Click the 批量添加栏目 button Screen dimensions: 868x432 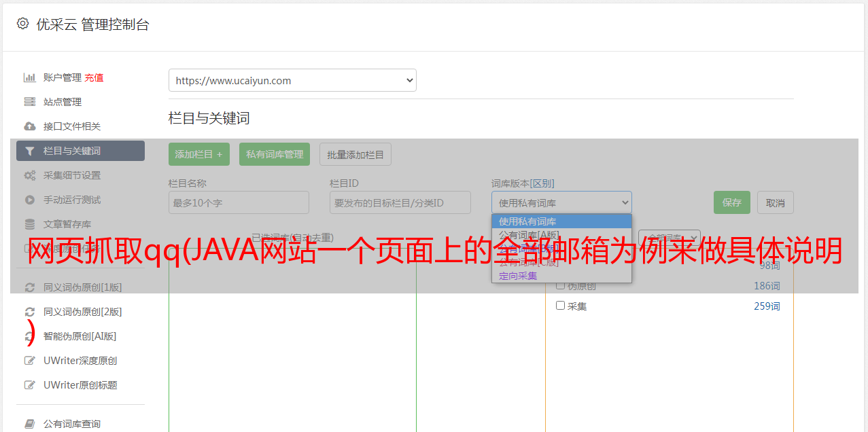coord(355,154)
